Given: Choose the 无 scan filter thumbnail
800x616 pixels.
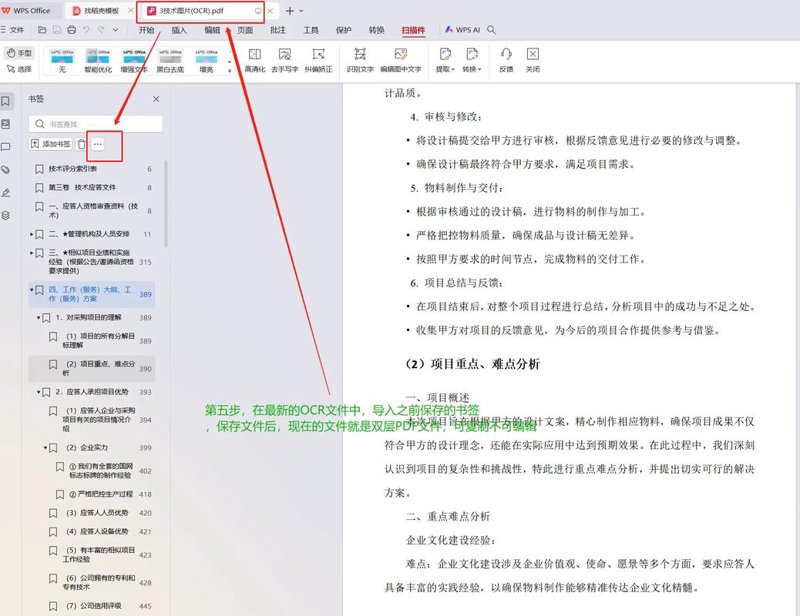Looking at the screenshot, I should point(62,60).
